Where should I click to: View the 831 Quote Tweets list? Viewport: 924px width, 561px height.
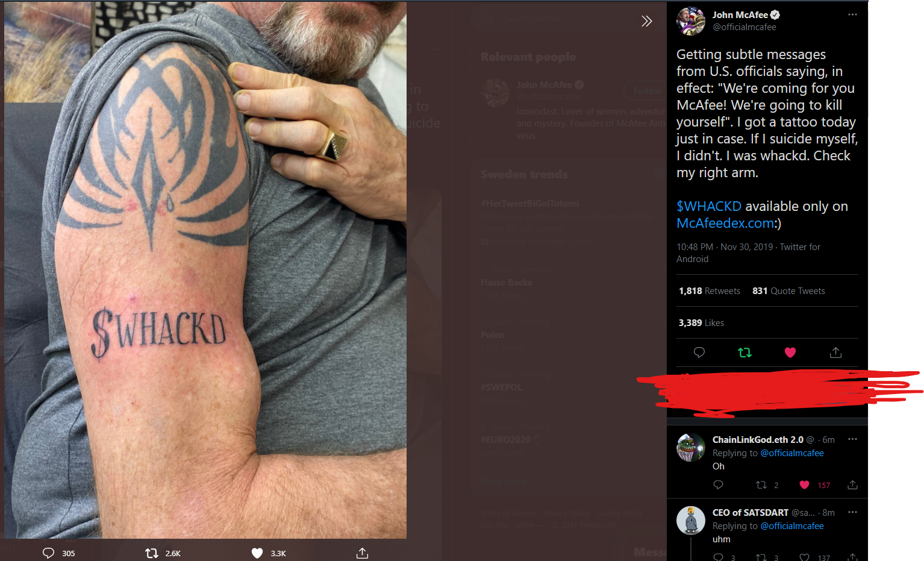pyautogui.click(x=788, y=291)
